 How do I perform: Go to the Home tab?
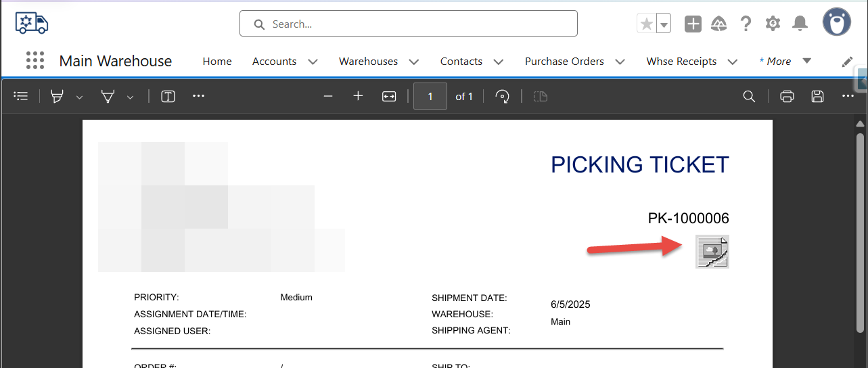point(217,62)
